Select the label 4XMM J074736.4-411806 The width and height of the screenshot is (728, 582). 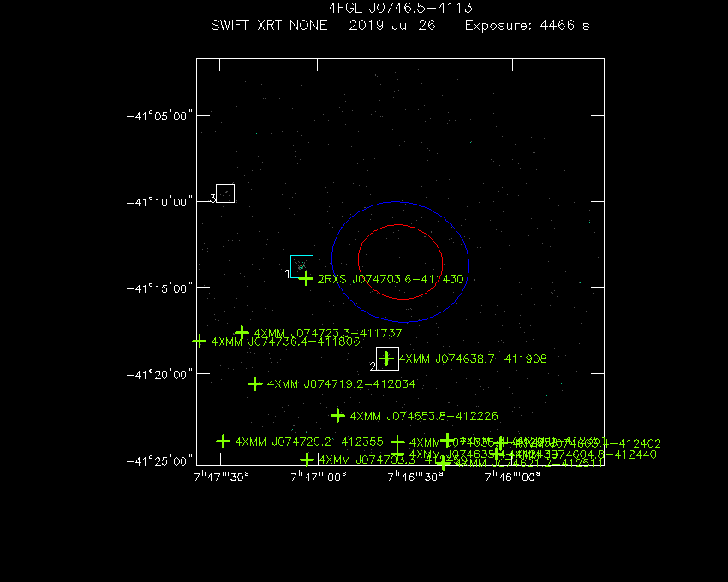click(x=285, y=341)
